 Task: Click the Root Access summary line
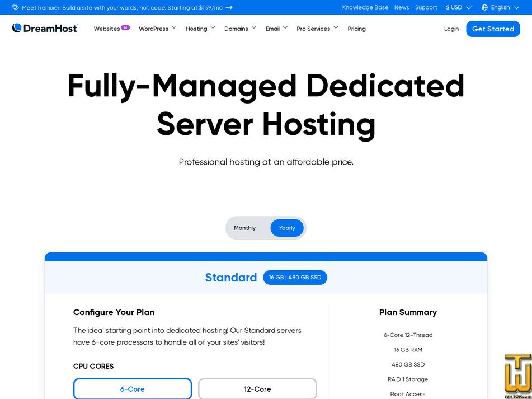(408, 394)
